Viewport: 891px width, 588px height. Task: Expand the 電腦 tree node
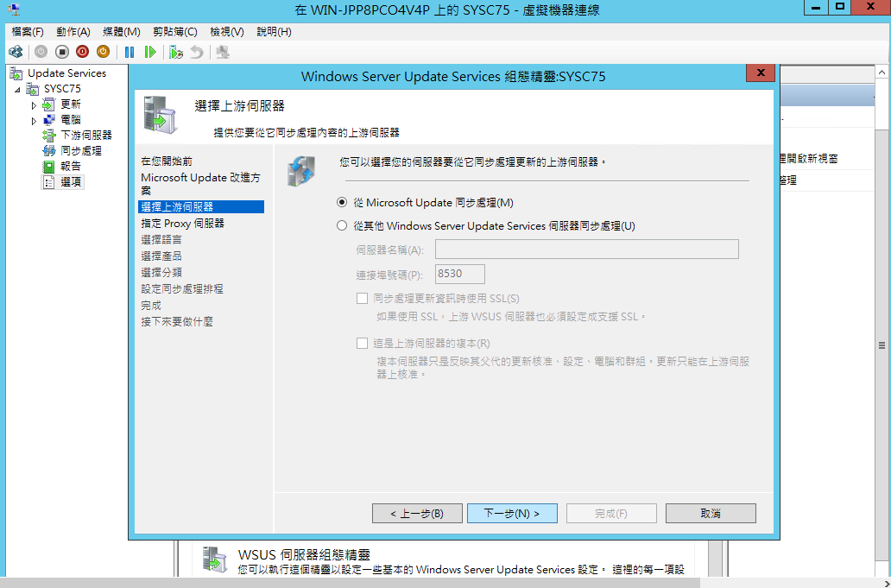pyautogui.click(x=34, y=120)
